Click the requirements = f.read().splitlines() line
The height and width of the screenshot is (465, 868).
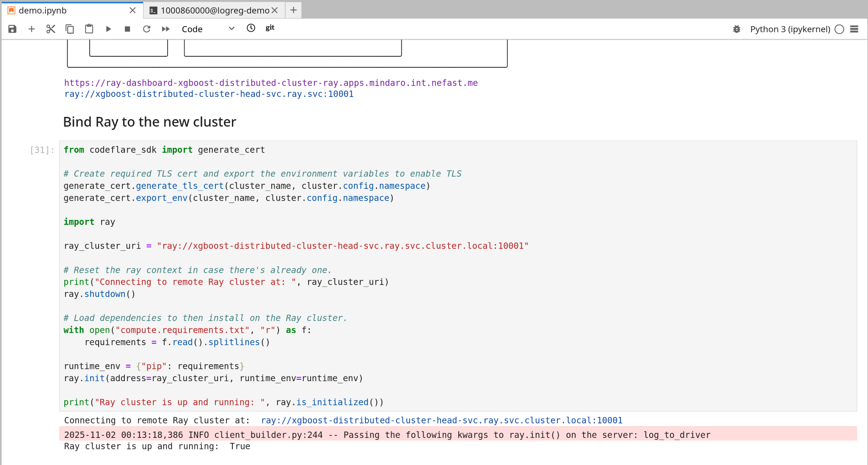(177, 342)
